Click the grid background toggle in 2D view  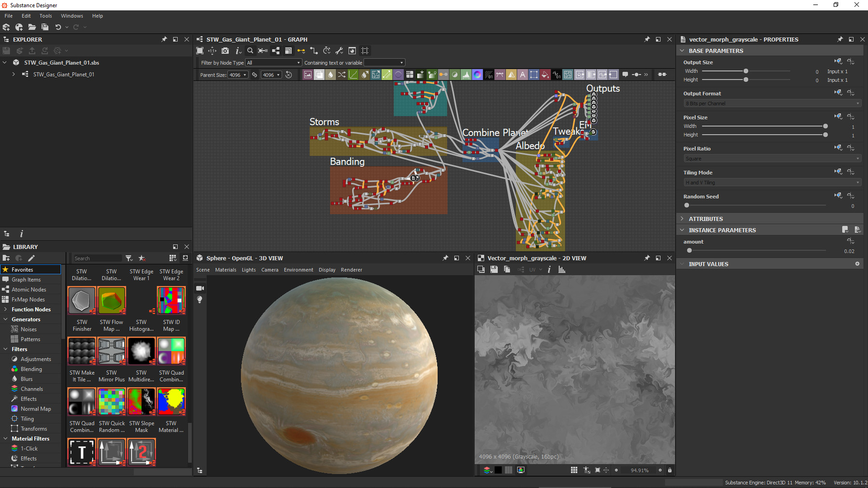509,470
